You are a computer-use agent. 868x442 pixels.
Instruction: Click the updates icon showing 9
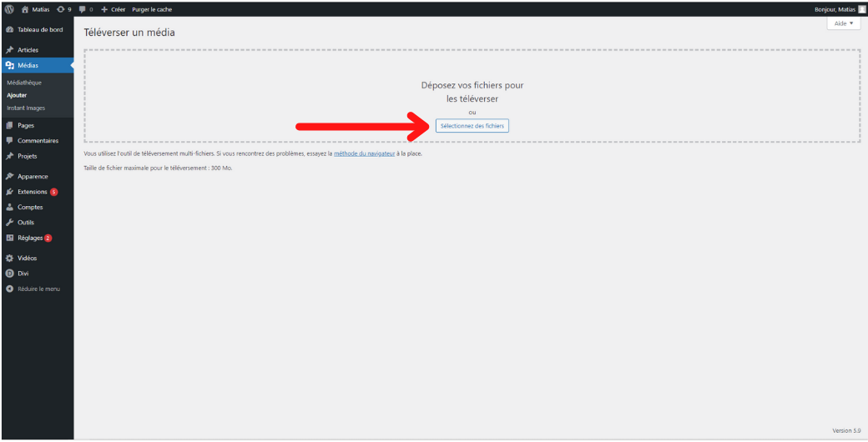pyautogui.click(x=59, y=9)
